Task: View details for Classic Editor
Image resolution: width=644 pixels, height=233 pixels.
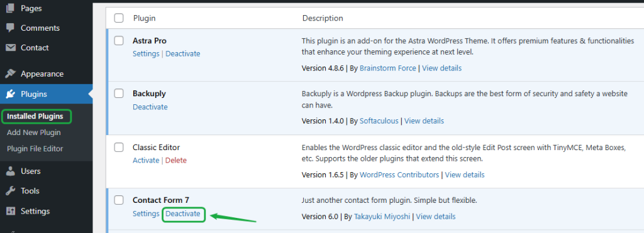Action: 465,175
